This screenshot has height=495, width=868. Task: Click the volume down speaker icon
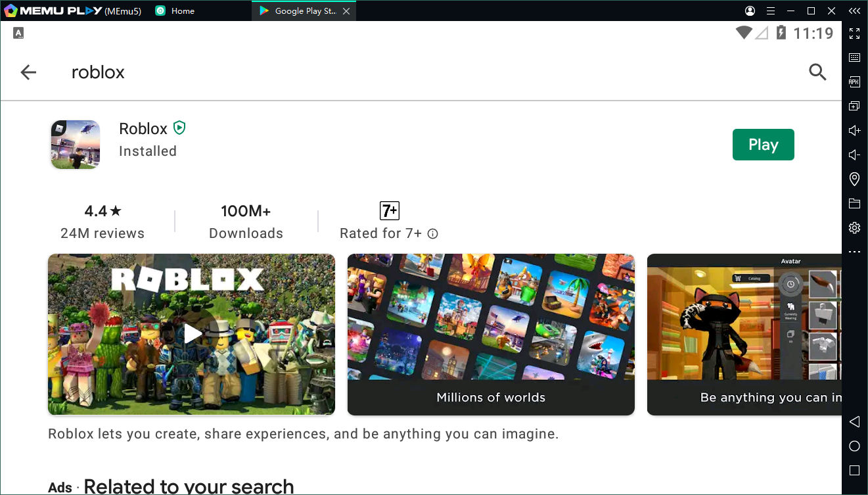point(854,154)
